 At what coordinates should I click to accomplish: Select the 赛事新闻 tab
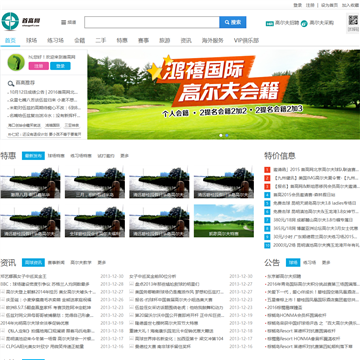click(56, 263)
